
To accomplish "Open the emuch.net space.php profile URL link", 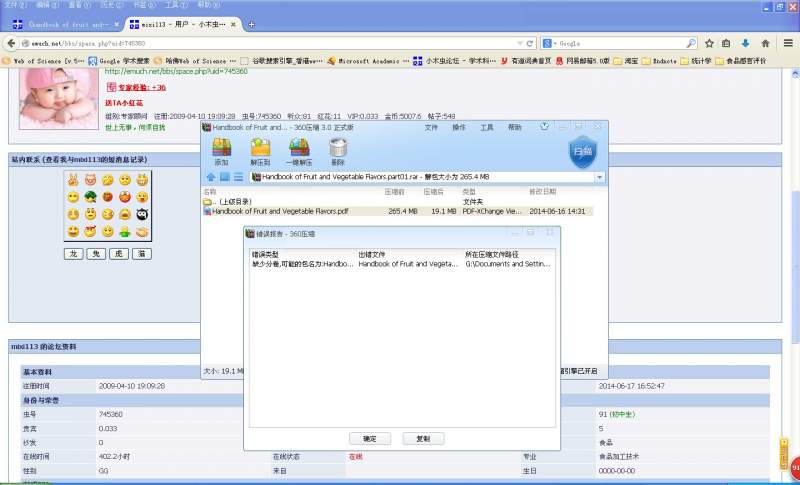I will (x=176, y=71).
